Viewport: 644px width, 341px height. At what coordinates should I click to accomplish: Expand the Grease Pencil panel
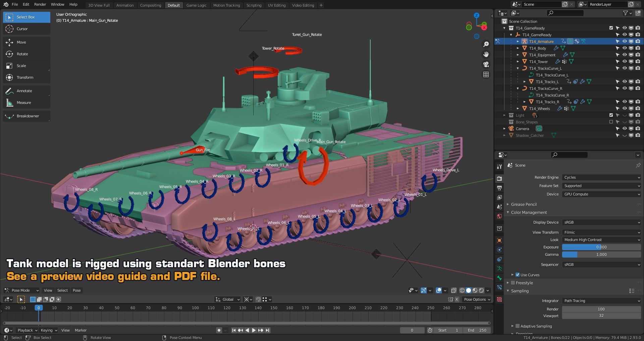click(524, 205)
